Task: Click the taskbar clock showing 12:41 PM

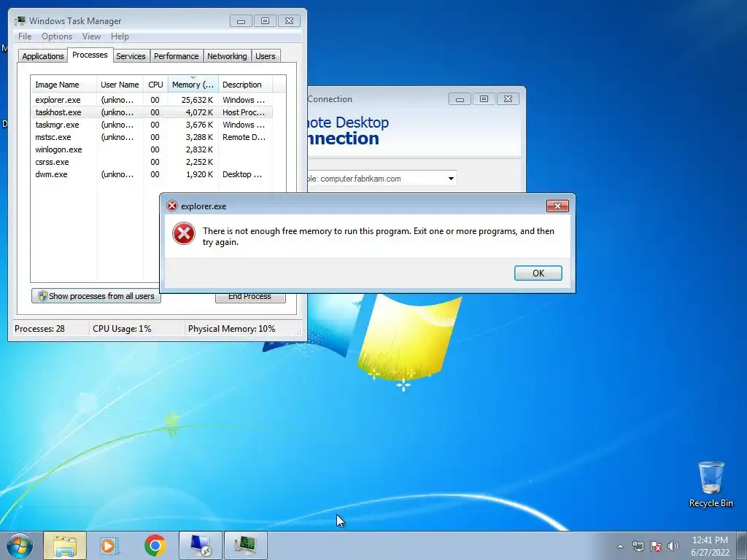Action: coord(710,540)
